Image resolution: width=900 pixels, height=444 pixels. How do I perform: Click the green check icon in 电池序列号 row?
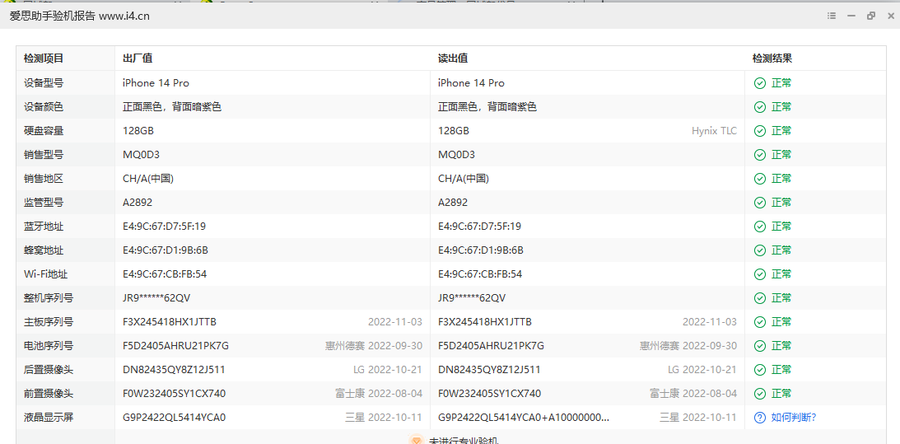(x=760, y=346)
